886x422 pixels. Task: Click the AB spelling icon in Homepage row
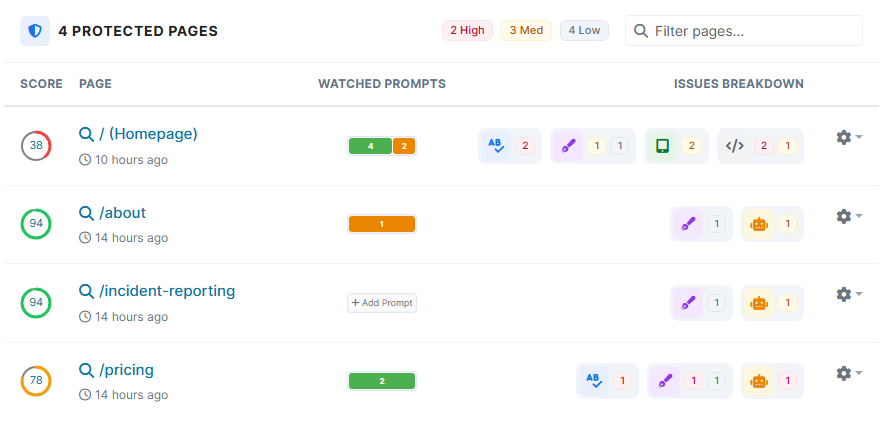[496, 146]
